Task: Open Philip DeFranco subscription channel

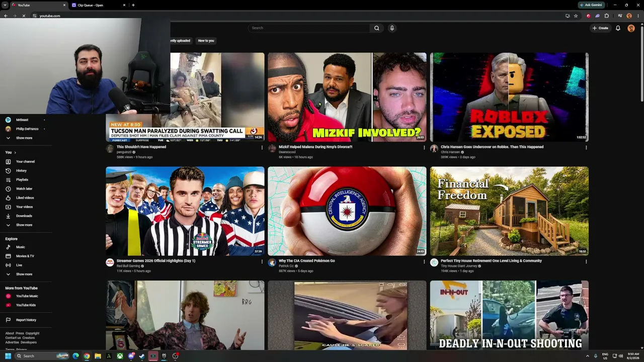Action: tap(26, 129)
